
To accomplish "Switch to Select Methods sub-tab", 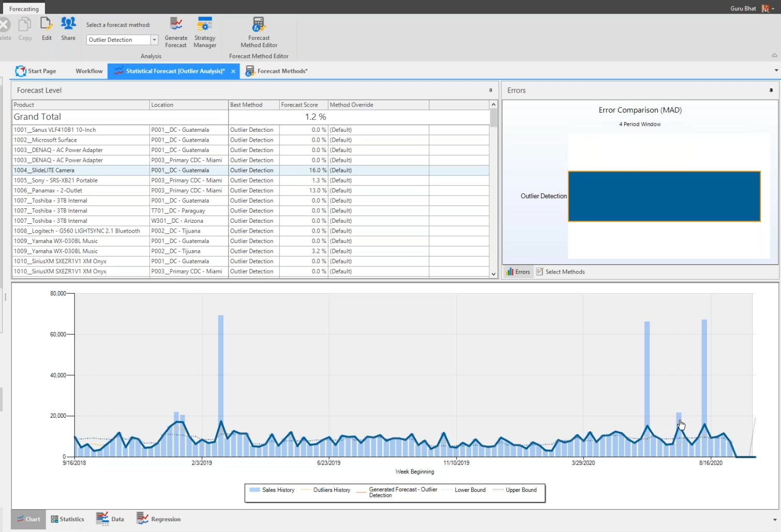I will [561, 271].
